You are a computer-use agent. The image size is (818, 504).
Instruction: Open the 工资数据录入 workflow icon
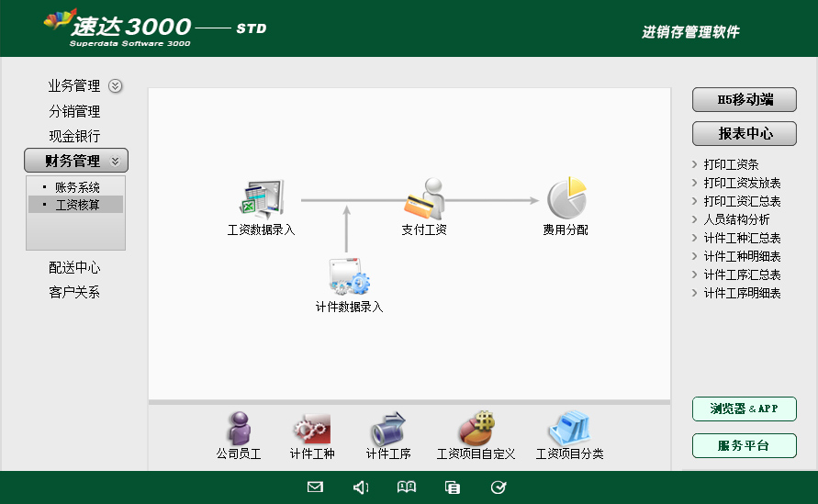click(x=262, y=199)
